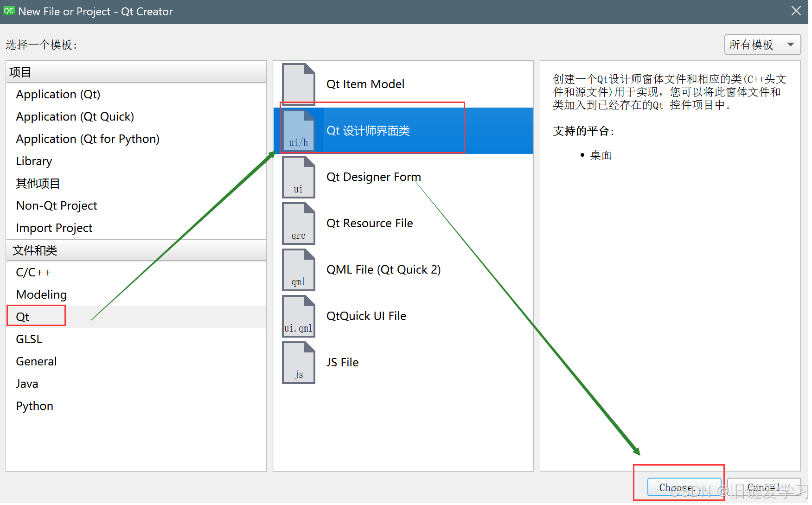
Task: Click the ui.qml QtQuick file icon
Action: [x=299, y=316]
